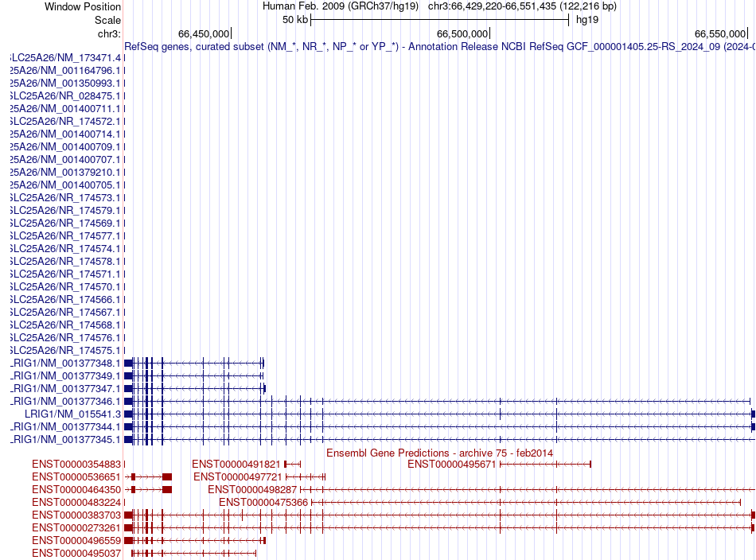Open the ENST00000497721 transcript label
The image size is (756, 560).
click(238, 477)
